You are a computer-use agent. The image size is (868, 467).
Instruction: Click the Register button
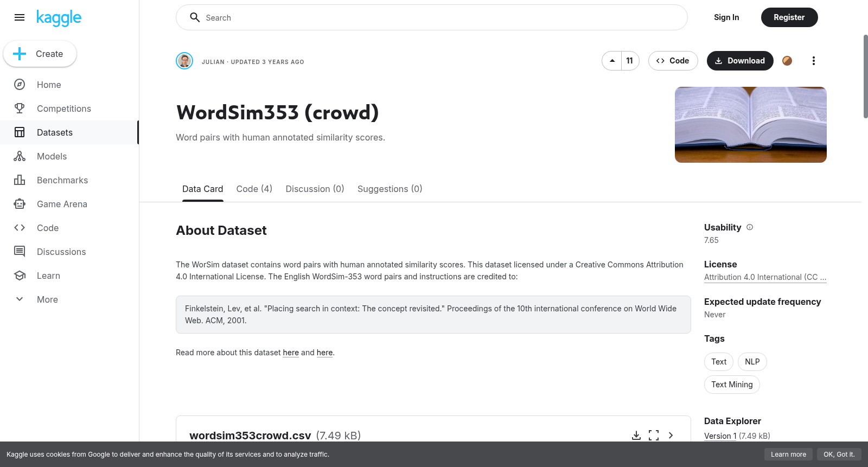789,17
